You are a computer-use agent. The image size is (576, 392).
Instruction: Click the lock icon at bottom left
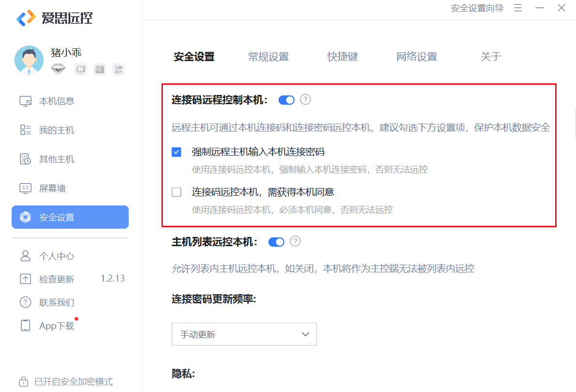(x=23, y=382)
